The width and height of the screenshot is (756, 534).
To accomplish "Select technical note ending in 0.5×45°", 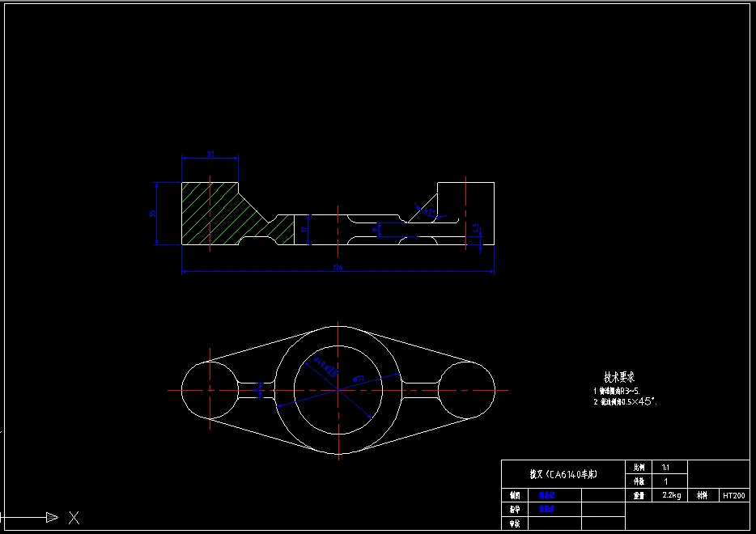I will tap(625, 401).
